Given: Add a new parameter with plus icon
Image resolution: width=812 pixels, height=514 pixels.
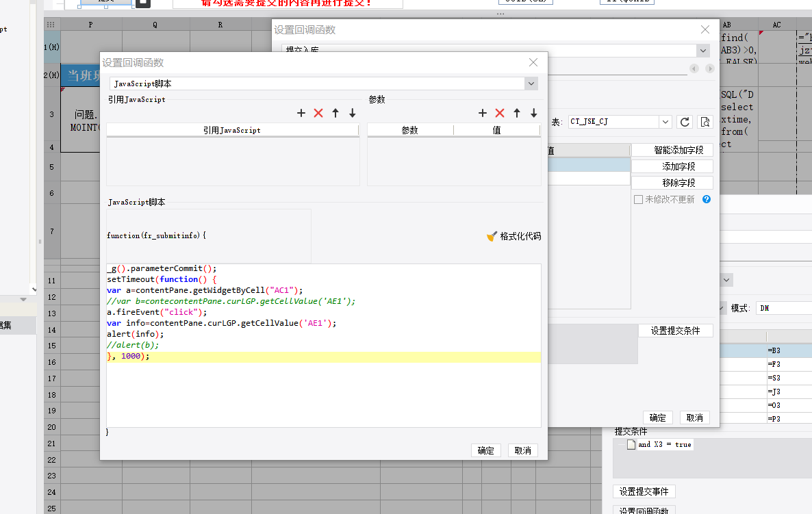Looking at the screenshot, I should 482,113.
